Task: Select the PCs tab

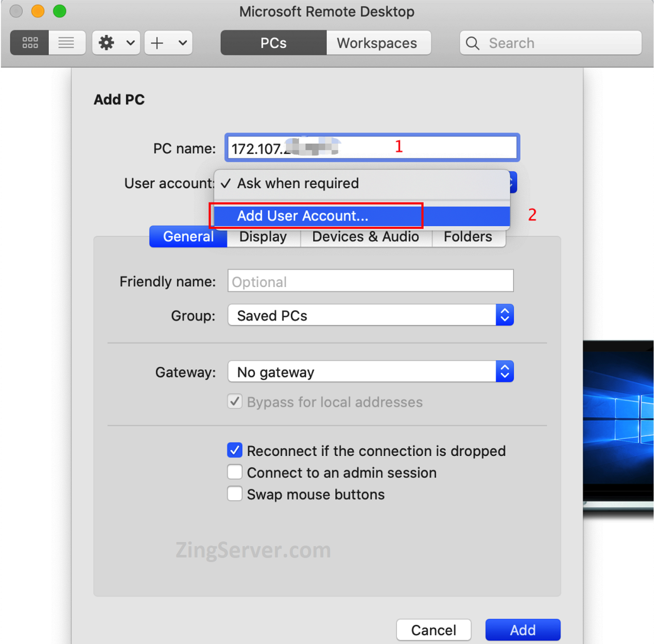Action: click(x=273, y=43)
